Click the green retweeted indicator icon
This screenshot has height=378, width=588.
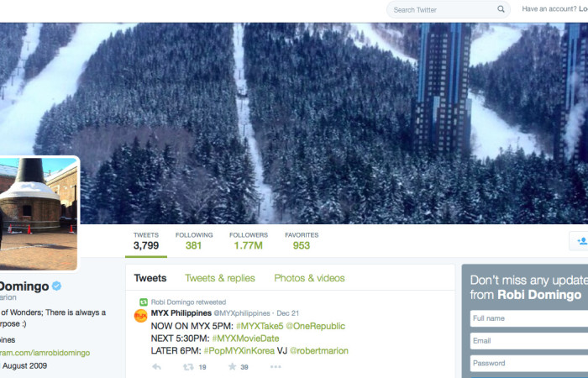[x=144, y=302]
